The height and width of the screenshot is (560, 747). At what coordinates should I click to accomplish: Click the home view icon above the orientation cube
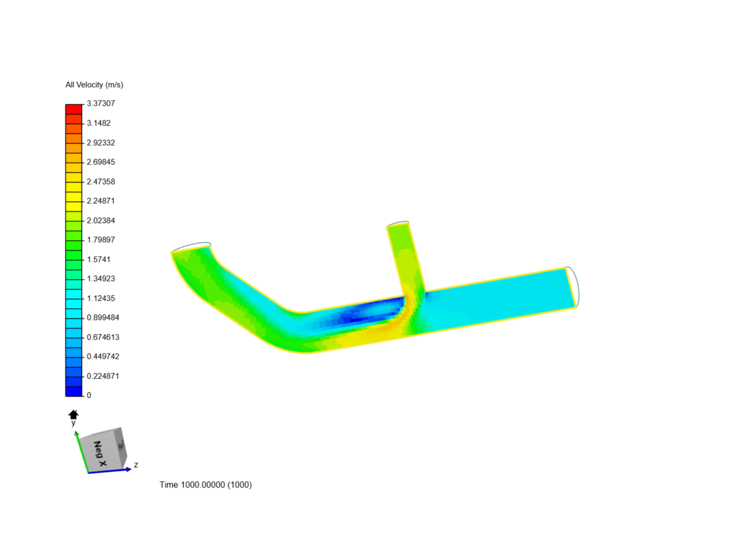tap(73, 414)
